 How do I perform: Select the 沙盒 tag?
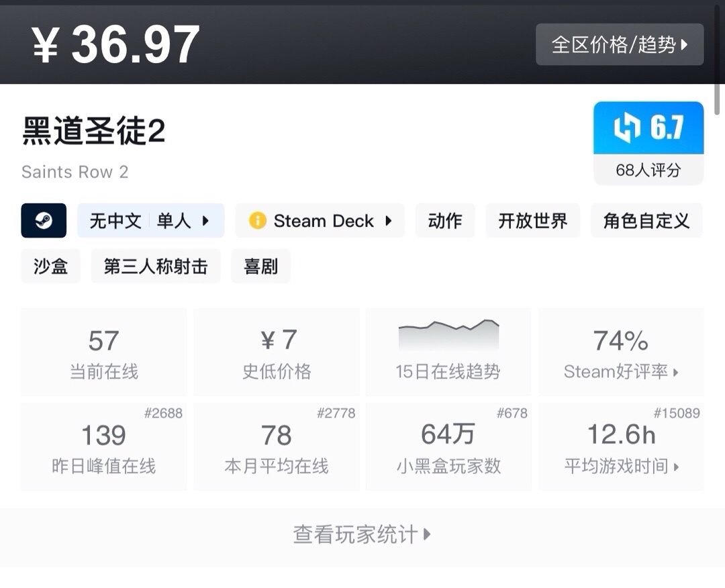tap(51, 266)
